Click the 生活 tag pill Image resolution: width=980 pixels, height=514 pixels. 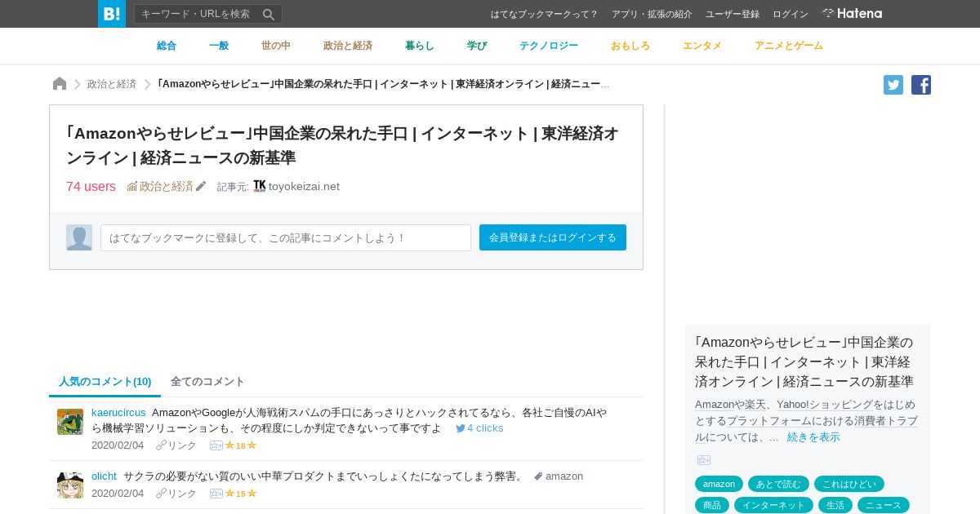(x=835, y=505)
